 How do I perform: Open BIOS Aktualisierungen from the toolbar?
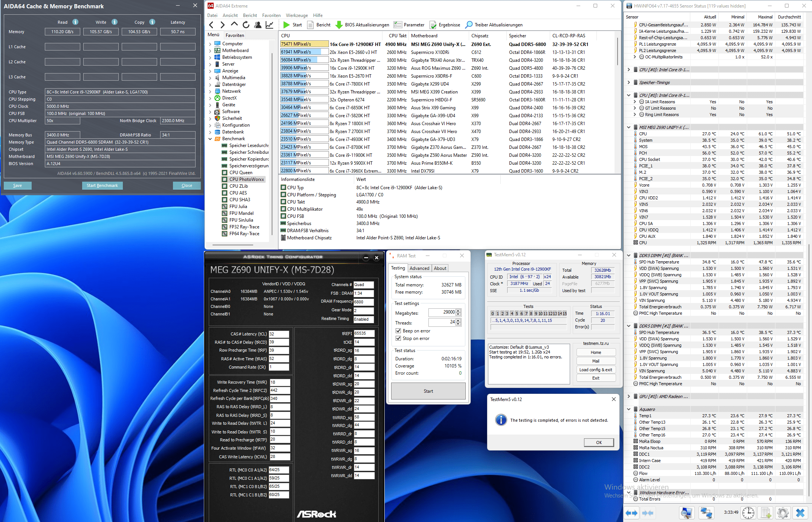pyautogui.click(x=362, y=25)
